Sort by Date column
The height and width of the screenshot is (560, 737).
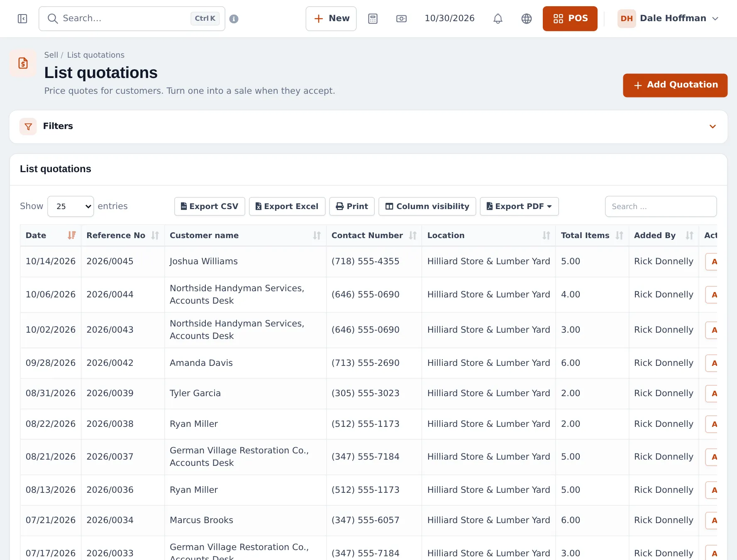[51, 235]
